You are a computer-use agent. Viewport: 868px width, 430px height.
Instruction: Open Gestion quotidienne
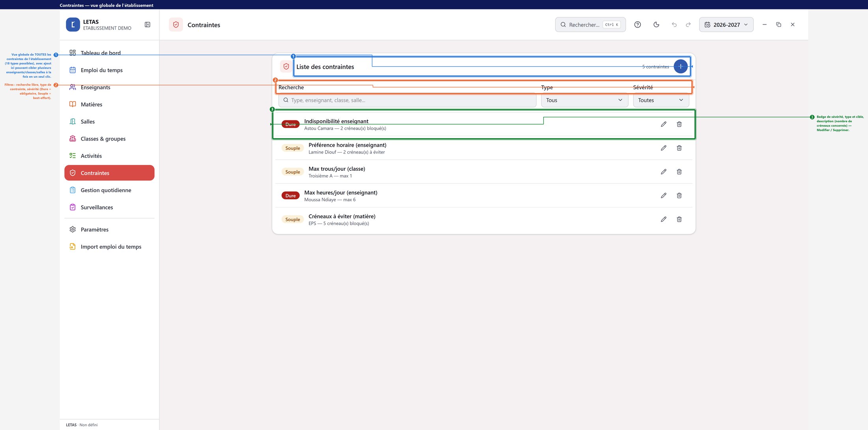[x=109, y=190]
